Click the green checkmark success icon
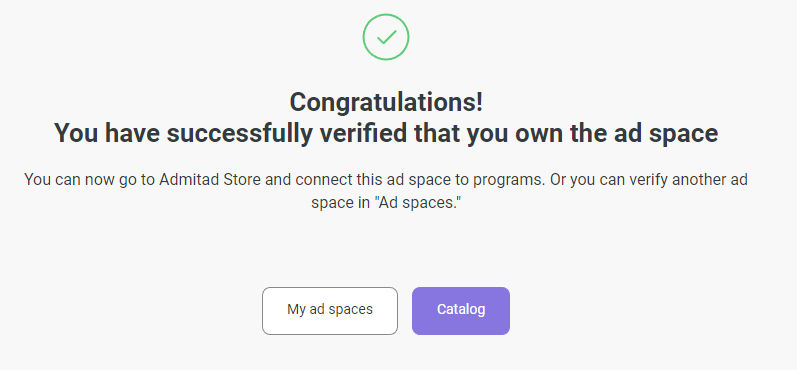 (x=386, y=37)
